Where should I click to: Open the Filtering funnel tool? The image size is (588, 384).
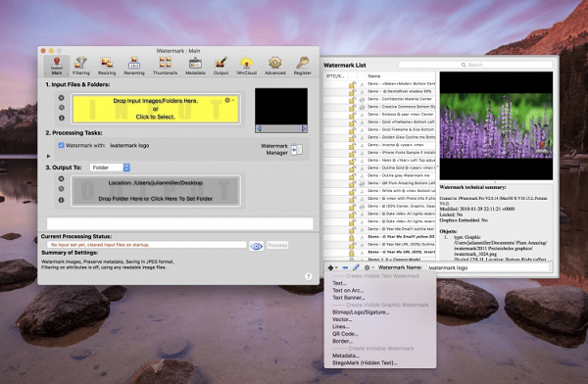click(x=81, y=66)
